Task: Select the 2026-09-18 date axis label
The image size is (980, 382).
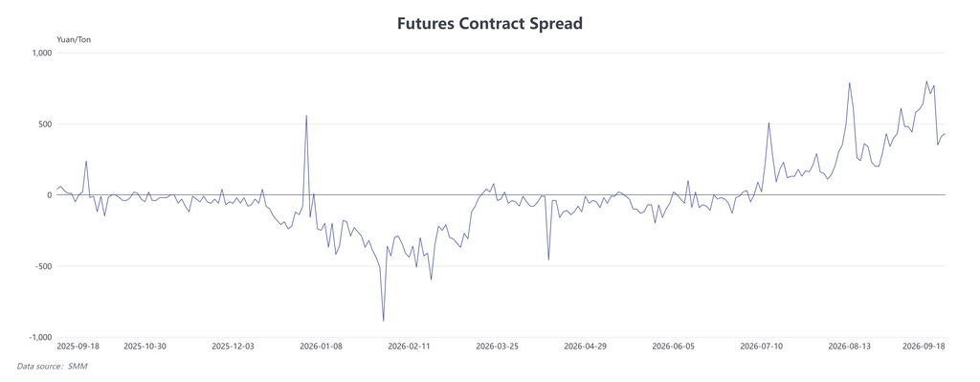Action: [924, 346]
